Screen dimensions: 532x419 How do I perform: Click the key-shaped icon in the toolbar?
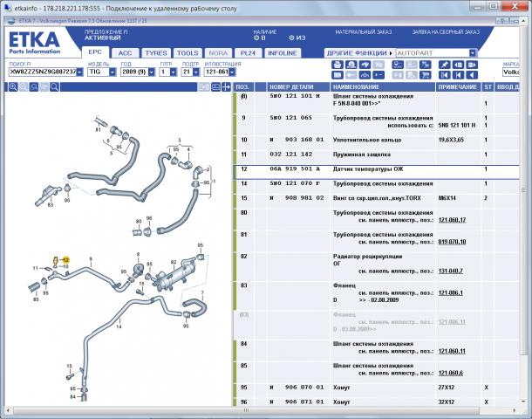tap(379, 75)
